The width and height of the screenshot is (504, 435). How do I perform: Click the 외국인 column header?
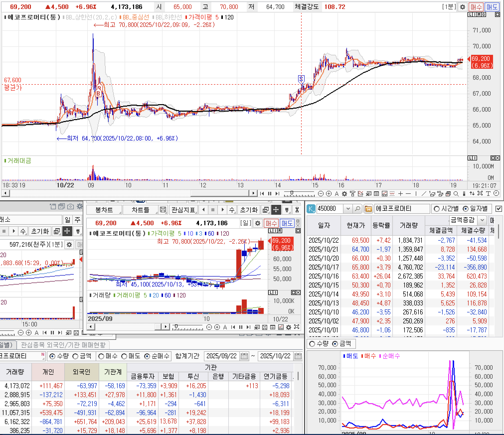click(x=82, y=372)
